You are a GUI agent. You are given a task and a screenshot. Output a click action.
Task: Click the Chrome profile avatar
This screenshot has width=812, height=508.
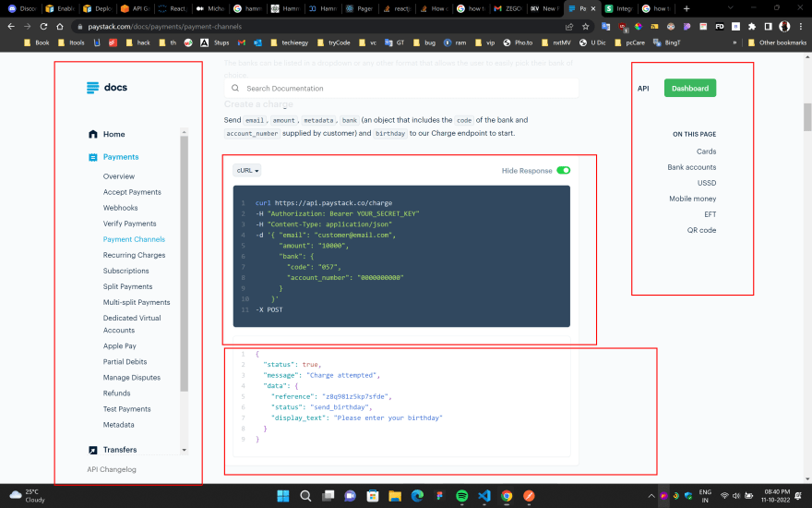[784, 27]
